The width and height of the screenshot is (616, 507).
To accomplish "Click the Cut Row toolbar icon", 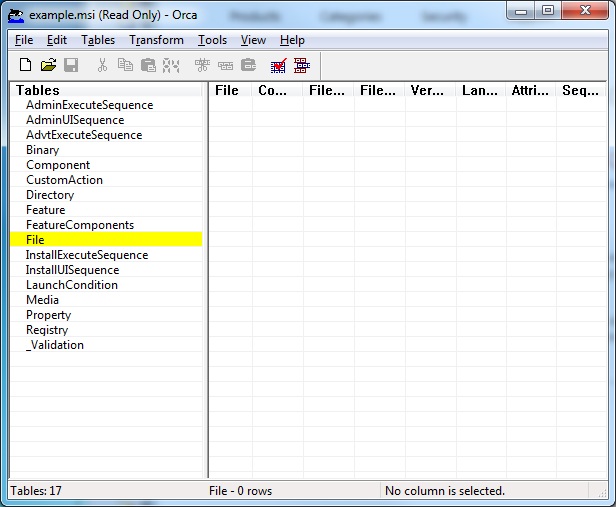I will click(x=202, y=65).
